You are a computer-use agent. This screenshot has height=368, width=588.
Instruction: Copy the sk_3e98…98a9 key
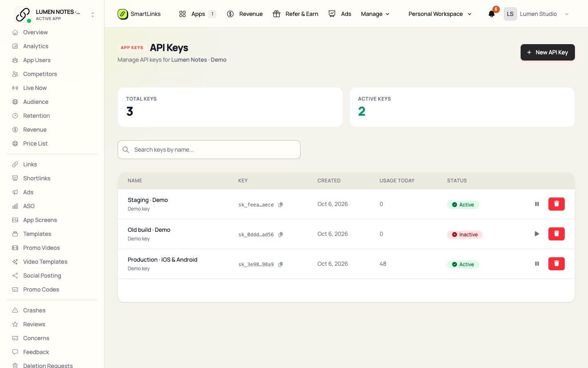[281, 265]
